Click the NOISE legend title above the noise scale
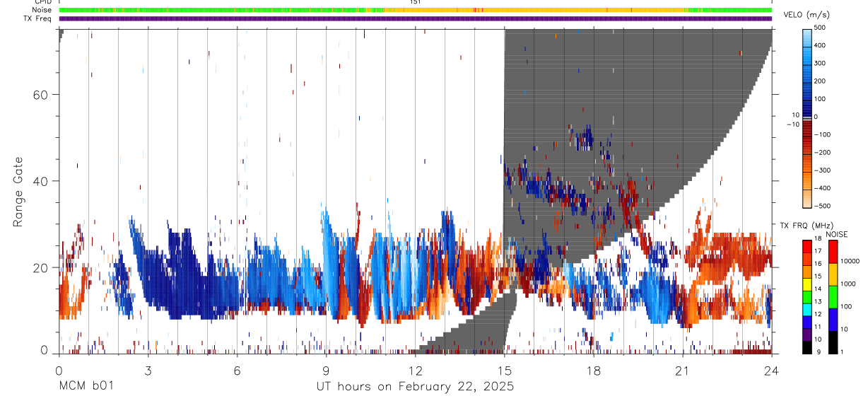Screen dimensions: 868x401 point(836,234)
